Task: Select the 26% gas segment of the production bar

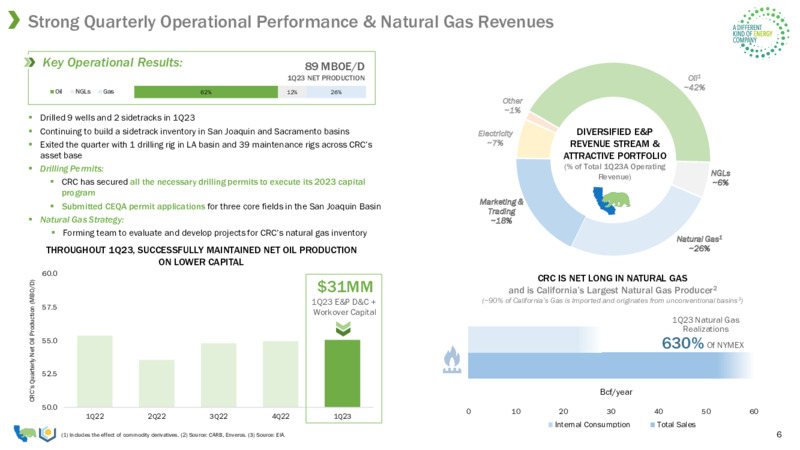Action: pos(336,92)
